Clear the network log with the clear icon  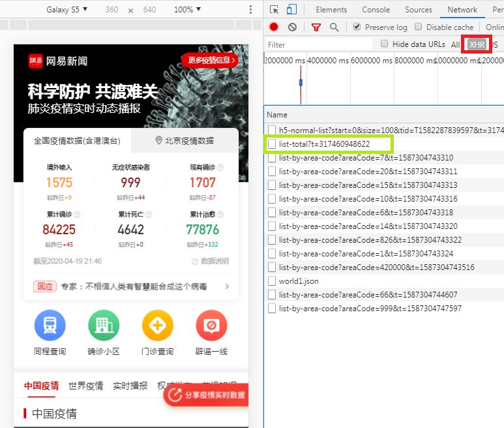[x=292, y=27]
